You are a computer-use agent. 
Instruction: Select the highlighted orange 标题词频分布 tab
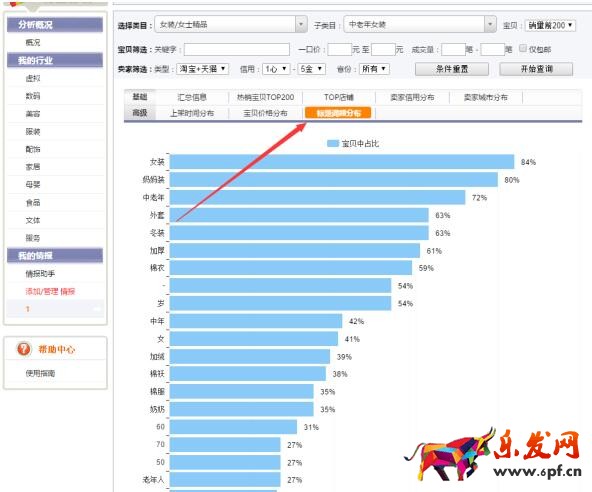[x=338, y=113]
